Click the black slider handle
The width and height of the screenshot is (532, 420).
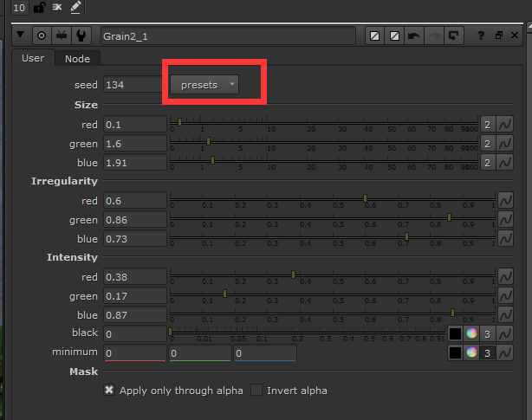point(171,332)
